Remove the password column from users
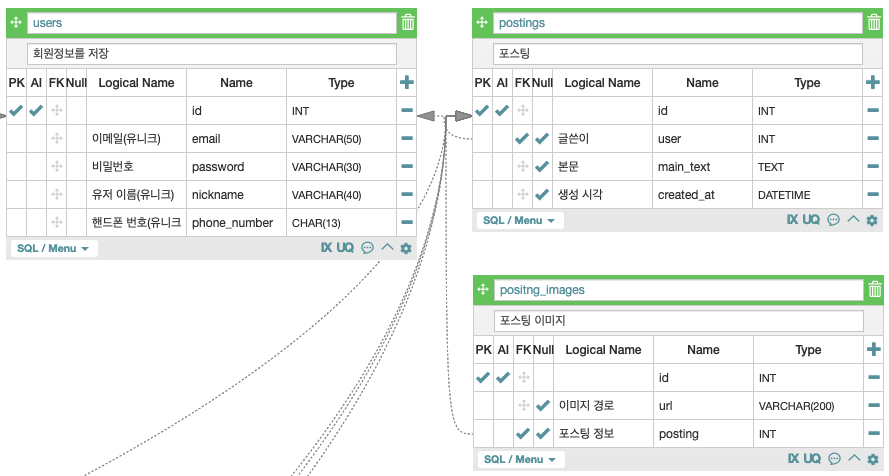889x476 pixels. pos(407,166)
